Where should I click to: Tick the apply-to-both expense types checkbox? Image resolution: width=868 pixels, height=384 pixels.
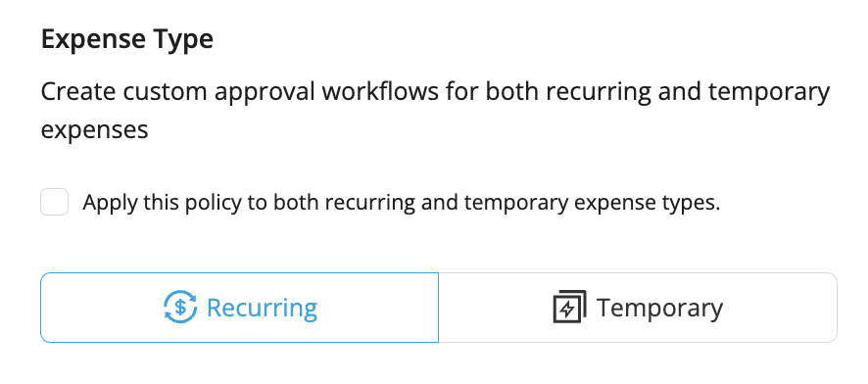click(54, 202)
